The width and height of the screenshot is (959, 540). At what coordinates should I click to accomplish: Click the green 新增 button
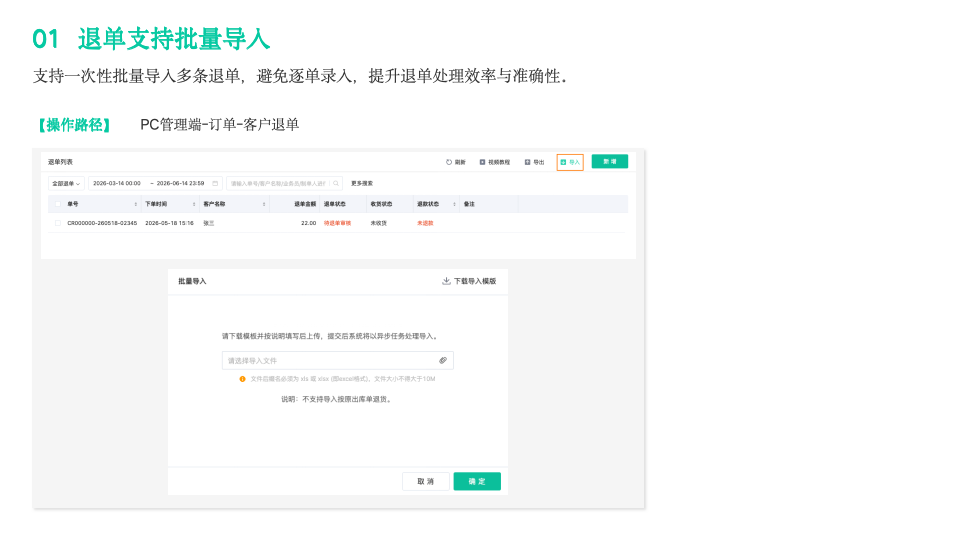click(x=610, y=161)
